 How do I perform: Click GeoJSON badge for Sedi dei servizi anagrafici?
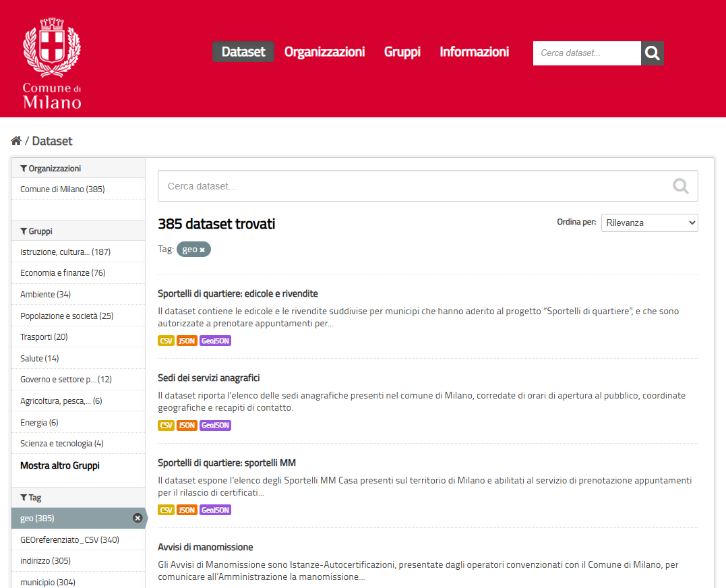pos(215,425)
